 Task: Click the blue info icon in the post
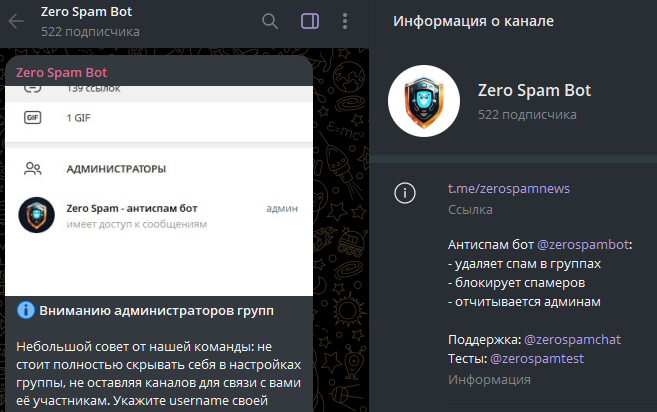pyautogui.click(x=26, y=311)
